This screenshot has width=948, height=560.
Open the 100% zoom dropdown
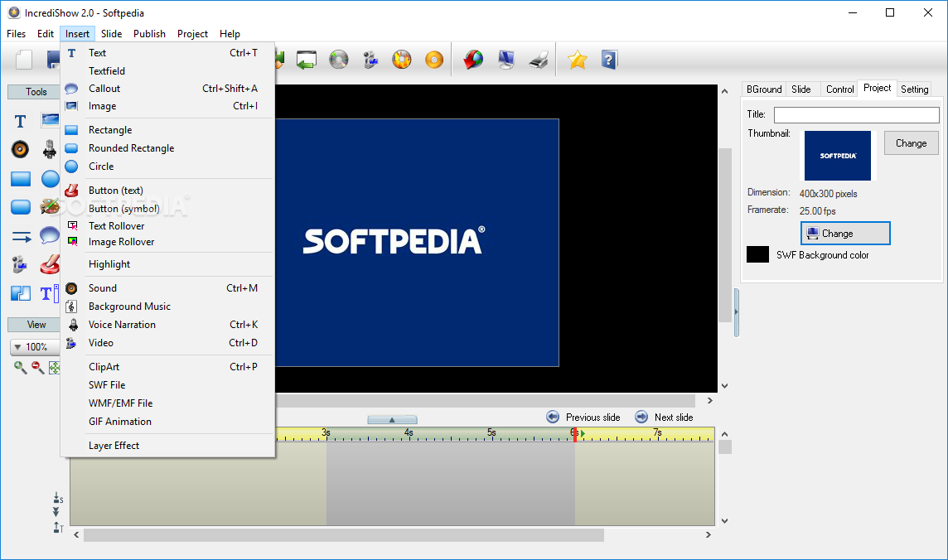click(35, 347)
